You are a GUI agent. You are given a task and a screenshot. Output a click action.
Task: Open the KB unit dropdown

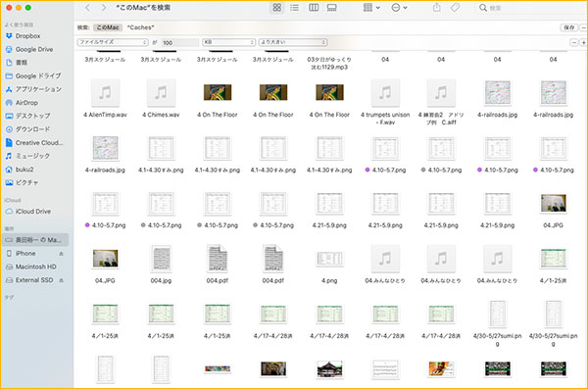[x=228, y=42]
